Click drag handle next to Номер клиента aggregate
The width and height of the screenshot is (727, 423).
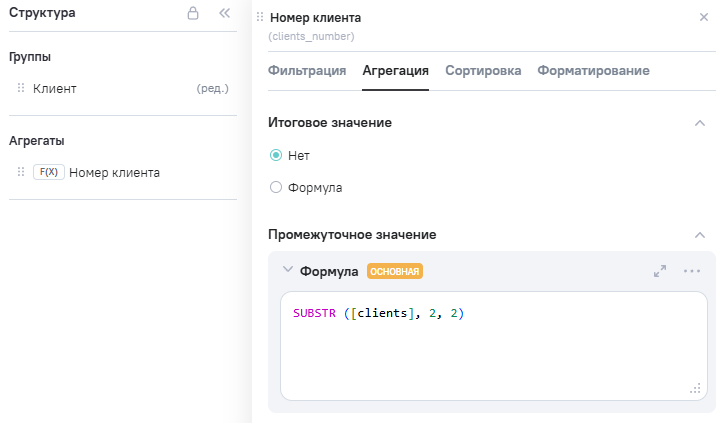coord(21,172)
